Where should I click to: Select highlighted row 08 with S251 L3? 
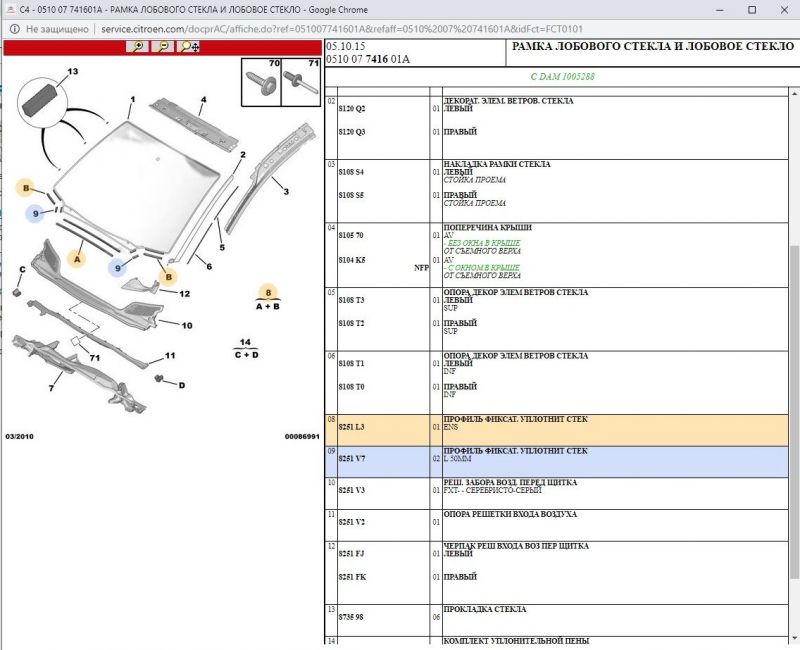click(555, 428)
